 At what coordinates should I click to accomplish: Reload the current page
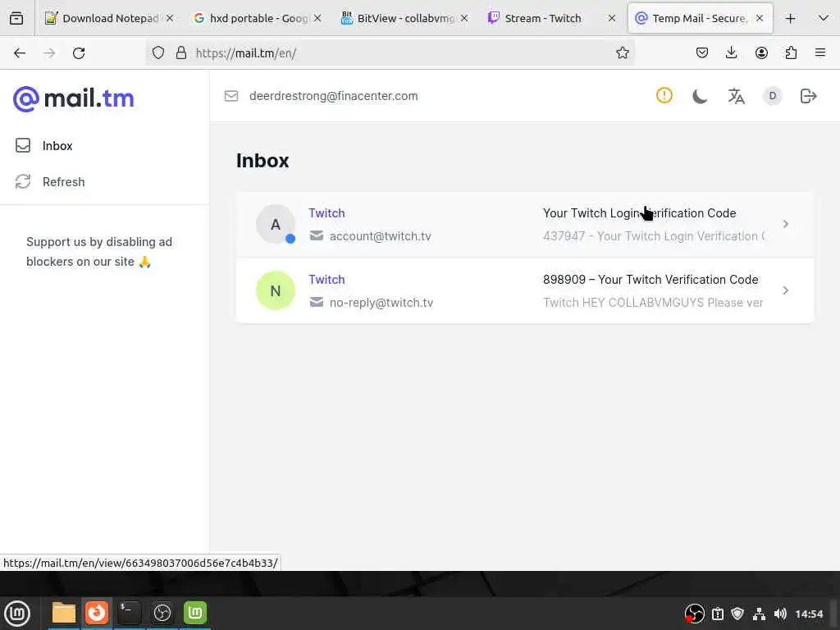[x=79, y=52]
